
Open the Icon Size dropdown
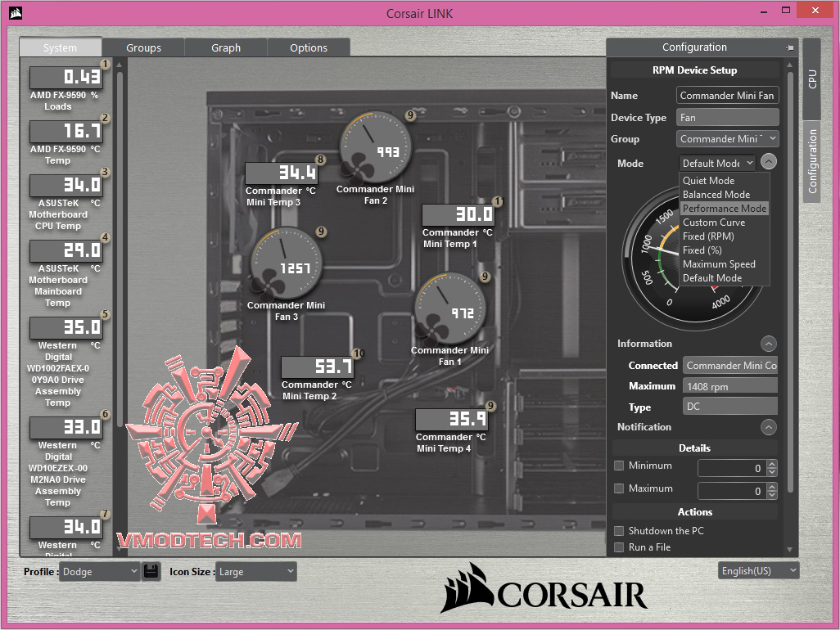click(255, 572)
